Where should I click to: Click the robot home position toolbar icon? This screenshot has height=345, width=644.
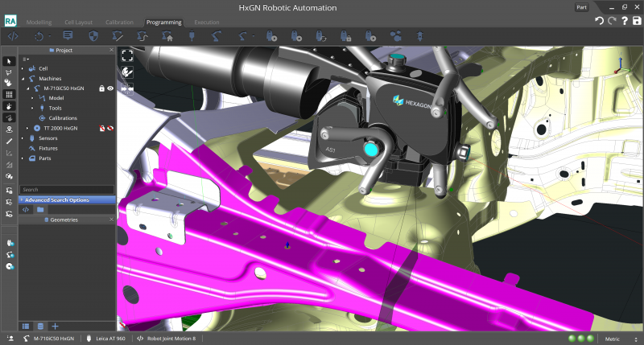167,36
